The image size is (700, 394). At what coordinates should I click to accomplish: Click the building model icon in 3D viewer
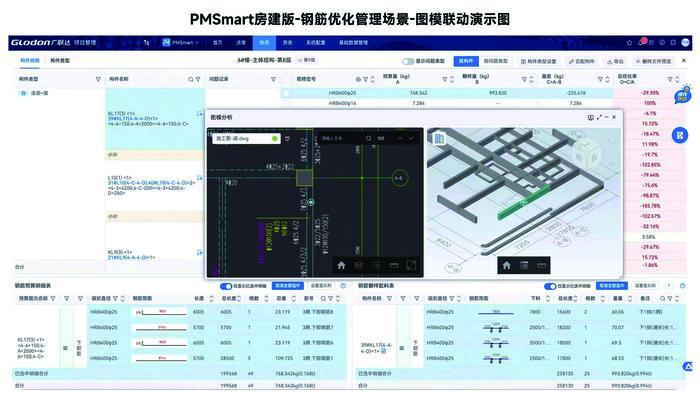pyautogui.click(x=439, y=139)
